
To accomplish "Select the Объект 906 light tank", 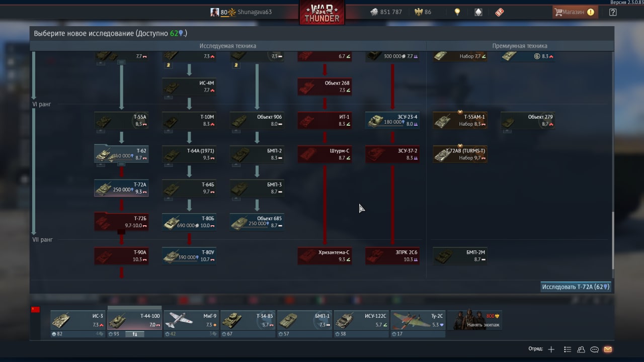I will coord(257,121).
